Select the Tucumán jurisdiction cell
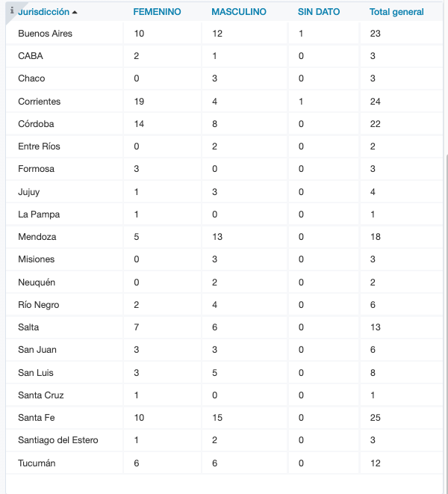448x494 pixels. pyautogui.click(x=37, y=463)
